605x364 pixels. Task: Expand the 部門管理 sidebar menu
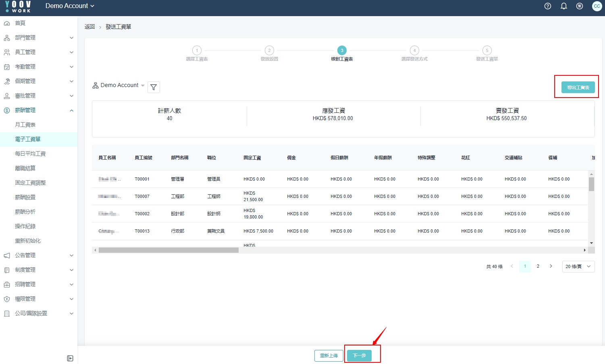39,38
